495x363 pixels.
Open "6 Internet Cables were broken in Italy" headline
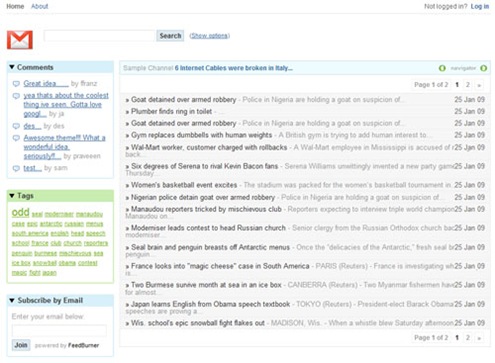(234, 68)
